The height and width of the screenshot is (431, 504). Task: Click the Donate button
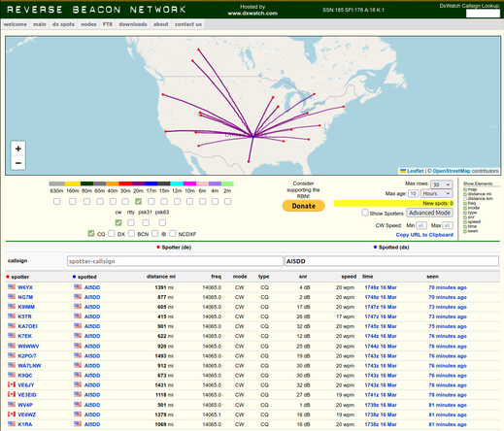point(304,206)
